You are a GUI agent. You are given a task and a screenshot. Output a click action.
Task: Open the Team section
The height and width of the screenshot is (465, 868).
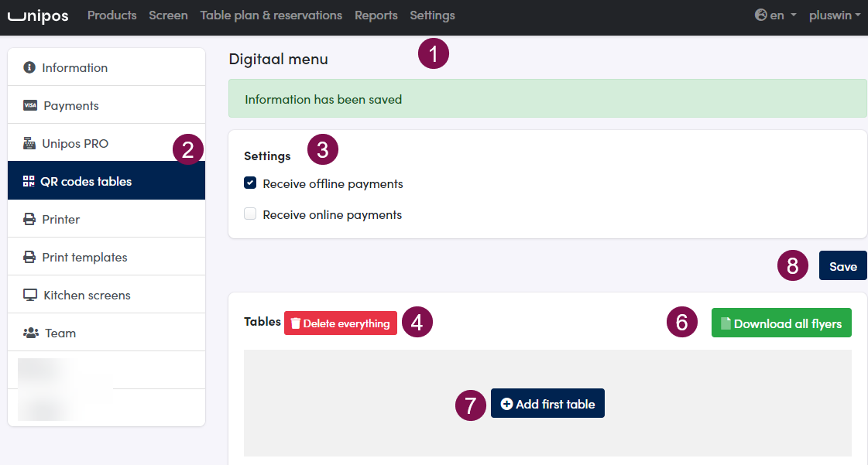click(106, 333)
